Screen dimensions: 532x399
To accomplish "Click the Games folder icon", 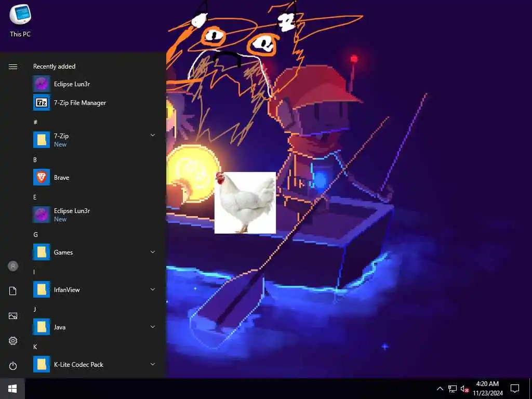I will (x=42, y=252).
